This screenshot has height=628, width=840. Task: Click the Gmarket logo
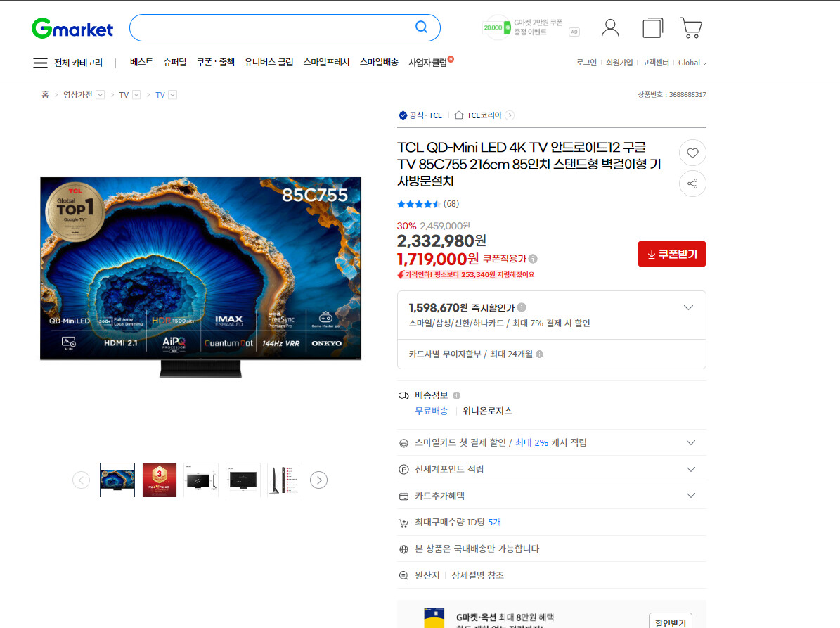click(x=72, y=28)
